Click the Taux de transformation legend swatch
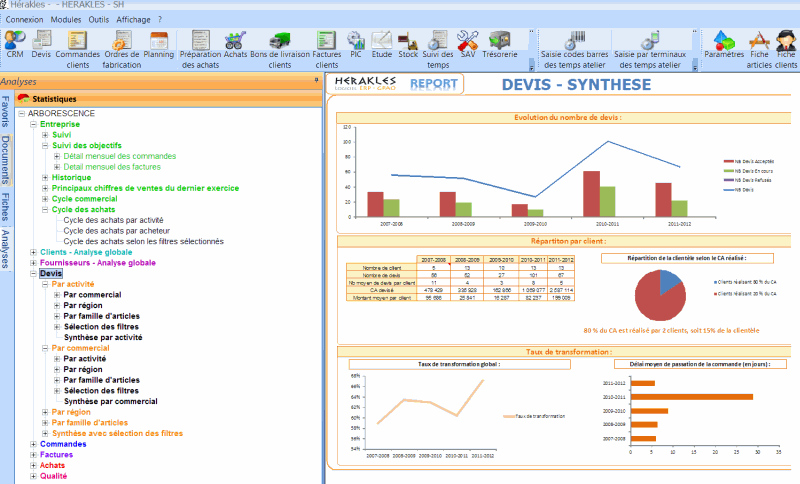The height and width of the screenshot is (484, 800). pos(509,416)
